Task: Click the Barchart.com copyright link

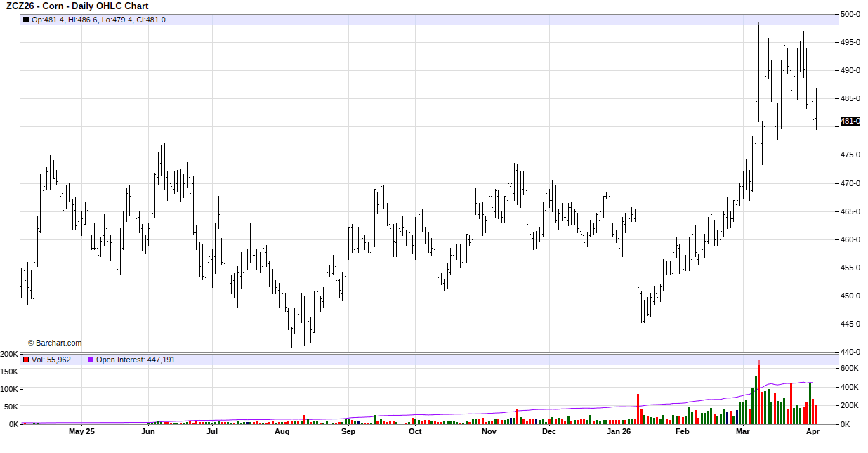Action: (x=55, y=343)
